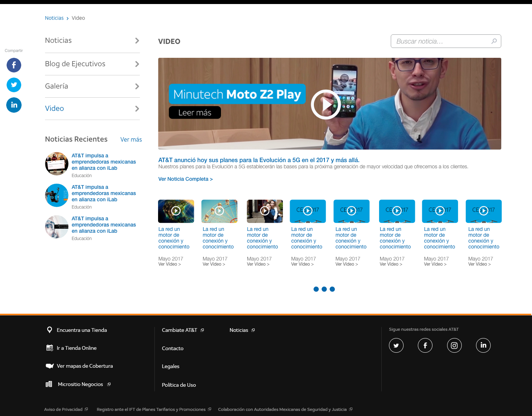The height and width of the screenshot is (416, 532).
Task: Open footer Twitter social icon
Action: pyautogui.click(x=396, y=345)
